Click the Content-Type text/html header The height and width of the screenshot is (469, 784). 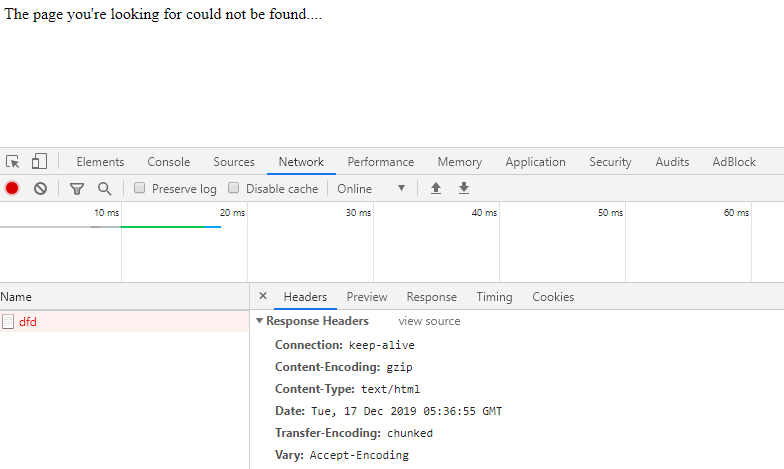[x=348, y=389]
